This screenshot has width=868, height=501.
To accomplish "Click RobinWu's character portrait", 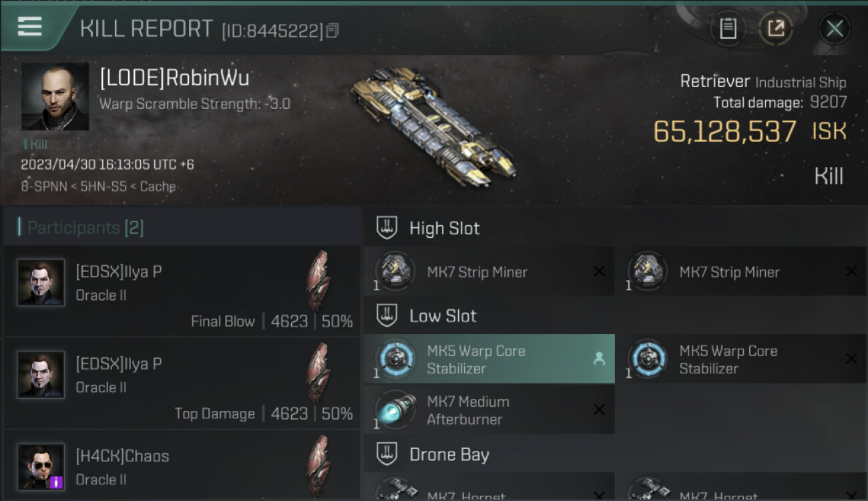I will 55,97.
